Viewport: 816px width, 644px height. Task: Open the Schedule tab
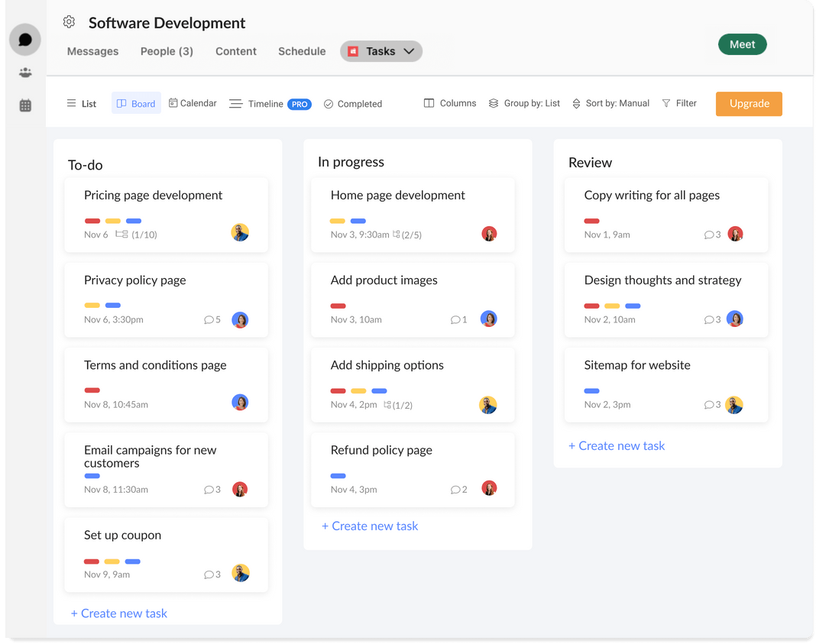301,51
